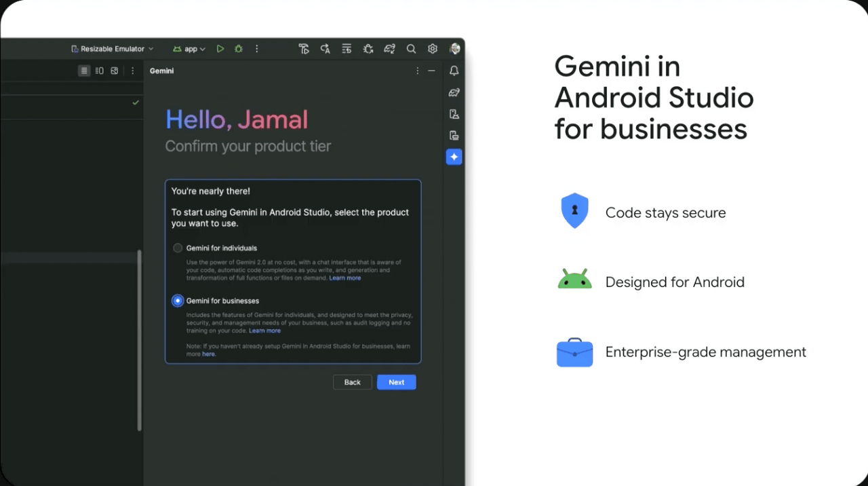Open the Running Devices sidebar panel
This screenshot has height=486, width=868.
(454, 135)
